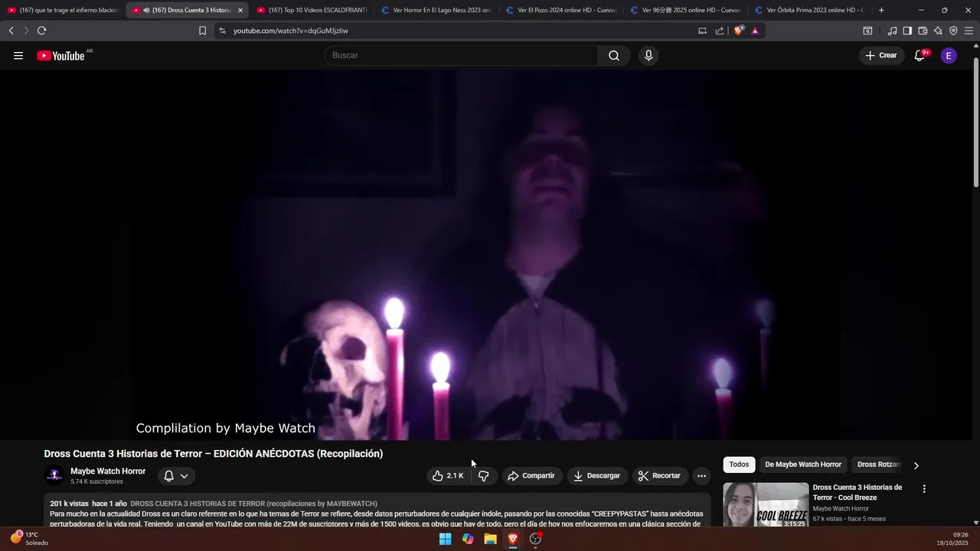
Task: Click inside the Buscar search field
Action: coord(461,55)
